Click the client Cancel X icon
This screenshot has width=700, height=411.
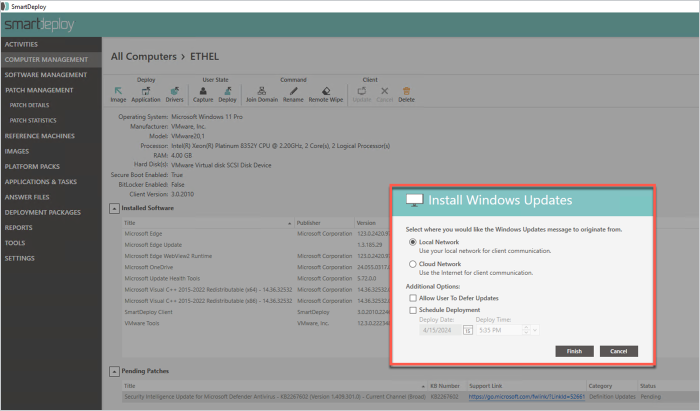coord(384,91)
